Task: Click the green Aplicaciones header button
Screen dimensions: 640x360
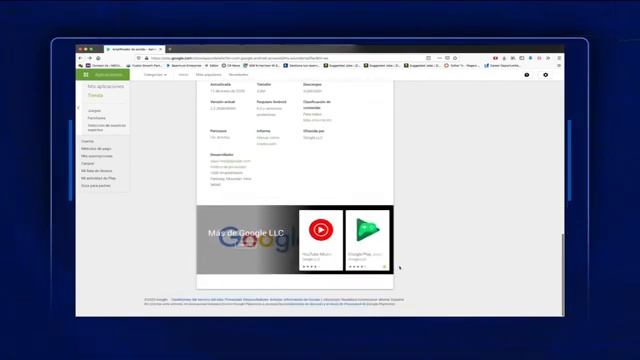Action: coord(103,75)
